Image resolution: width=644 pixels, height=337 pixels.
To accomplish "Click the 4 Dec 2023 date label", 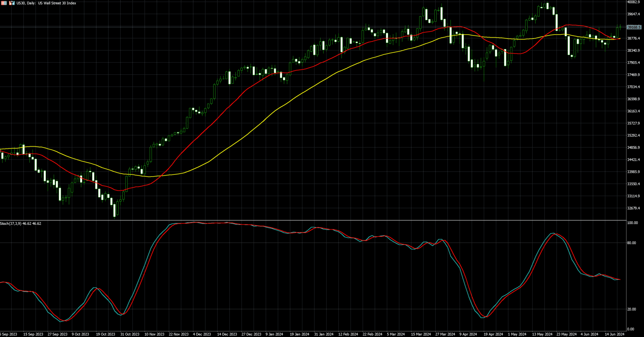I will (202, 334).
